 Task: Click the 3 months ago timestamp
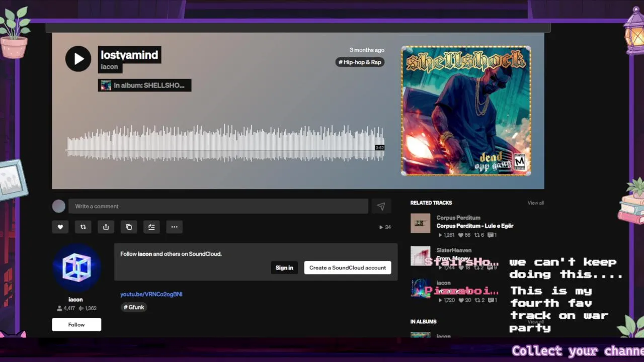tap(367, 50)
